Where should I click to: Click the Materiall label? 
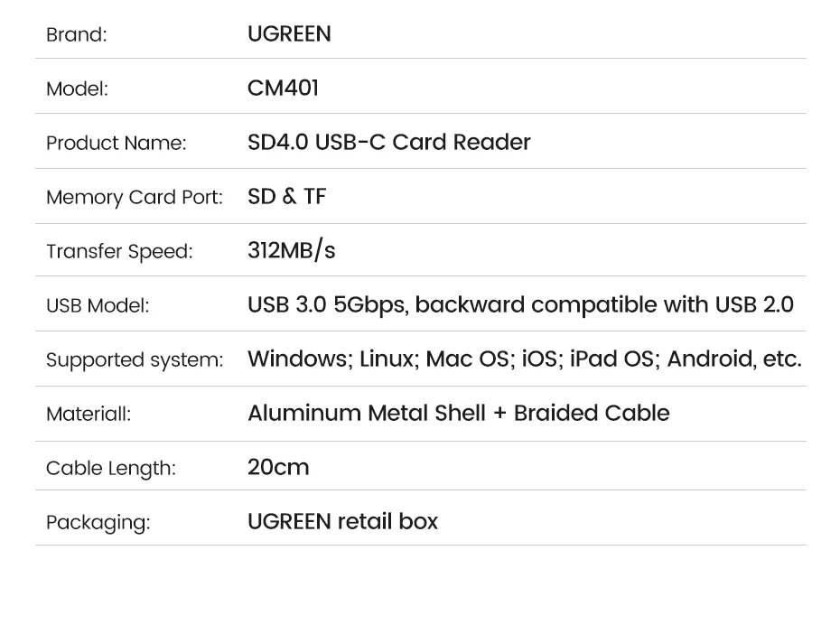tap(89, 414)
